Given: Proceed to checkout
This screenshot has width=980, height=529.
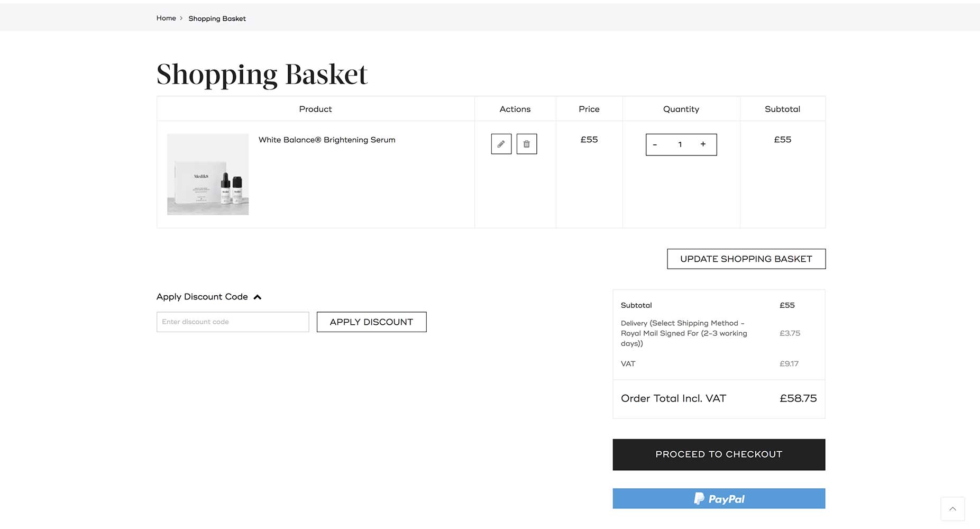Looking at the screenshot, I should (x=719, y=454).
